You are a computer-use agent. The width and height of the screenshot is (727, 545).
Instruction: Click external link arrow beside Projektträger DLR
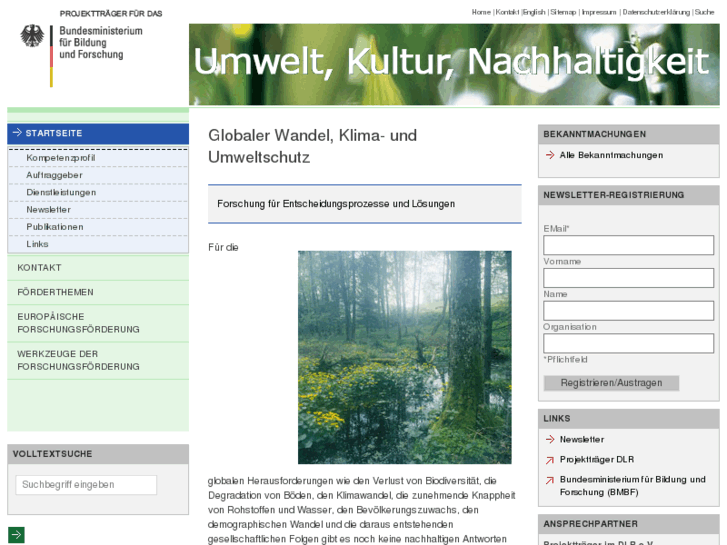[550, 460]
